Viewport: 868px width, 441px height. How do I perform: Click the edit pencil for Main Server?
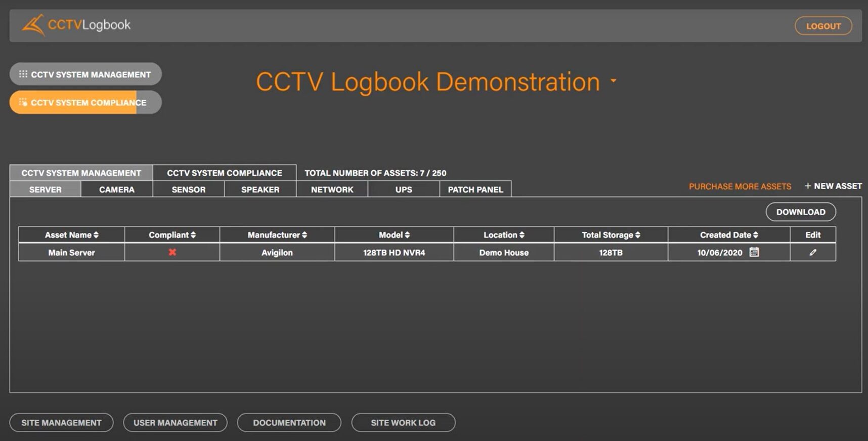click(813, 252)
